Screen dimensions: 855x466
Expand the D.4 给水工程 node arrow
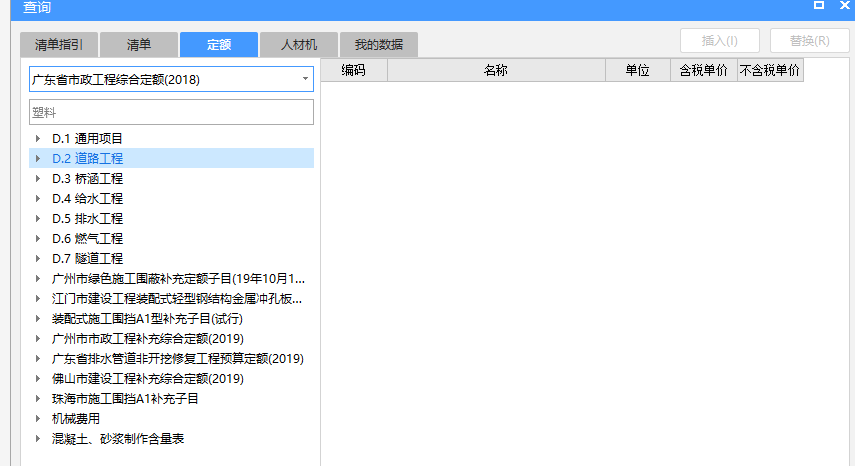coord(38,198)
